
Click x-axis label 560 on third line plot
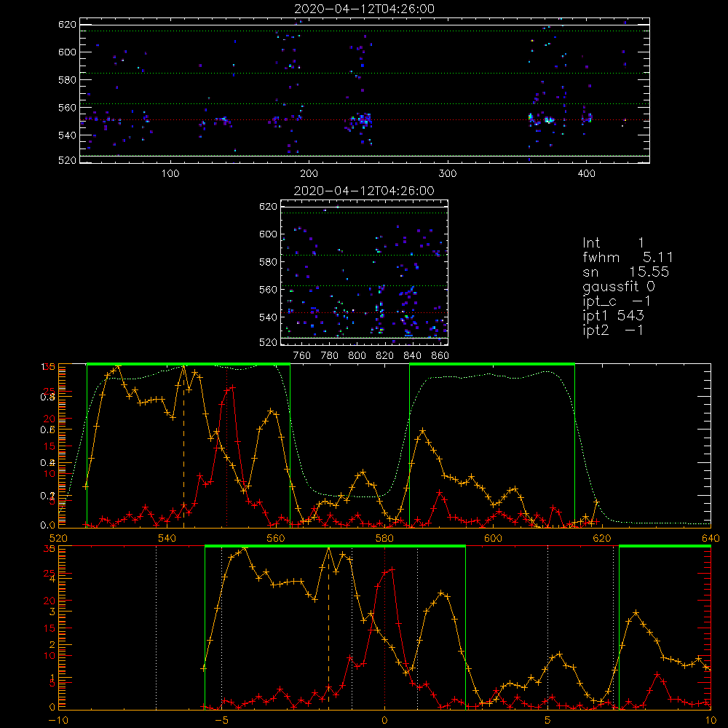[276, 538]
